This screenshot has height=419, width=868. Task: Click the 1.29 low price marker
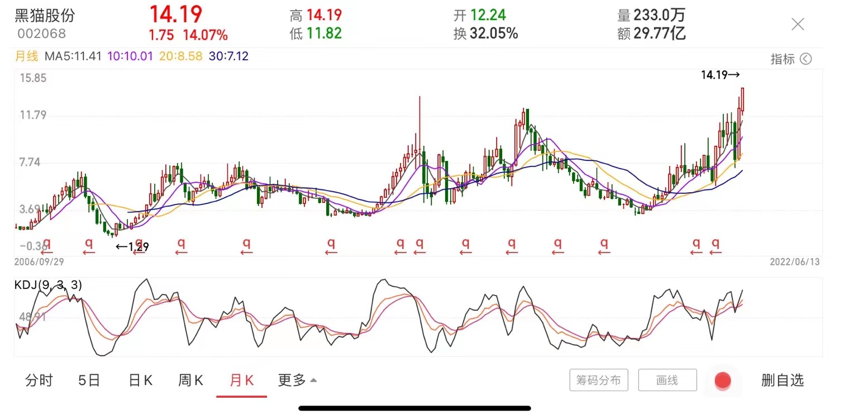(133, 246)
